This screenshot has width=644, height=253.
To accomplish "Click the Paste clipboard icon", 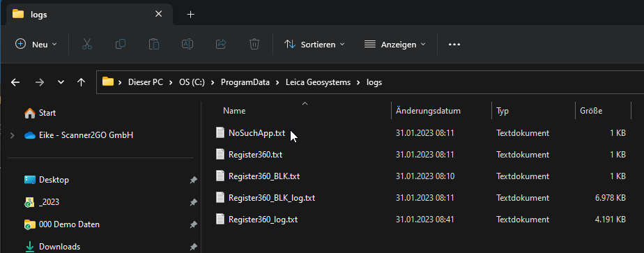I will [154, 44].
